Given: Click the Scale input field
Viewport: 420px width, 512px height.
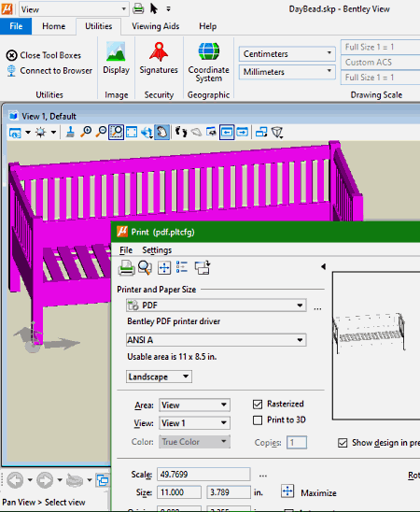Looking at the screenshot, I should 203,474.
